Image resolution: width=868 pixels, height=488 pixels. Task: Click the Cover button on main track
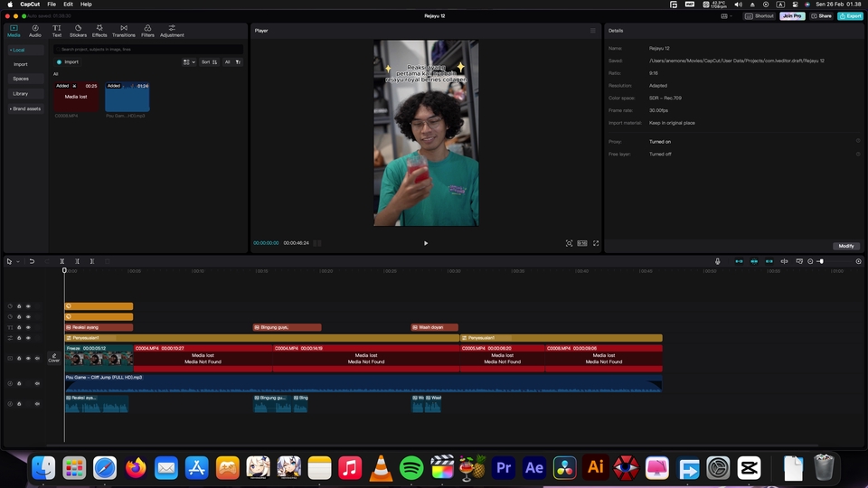pos(53,358)
